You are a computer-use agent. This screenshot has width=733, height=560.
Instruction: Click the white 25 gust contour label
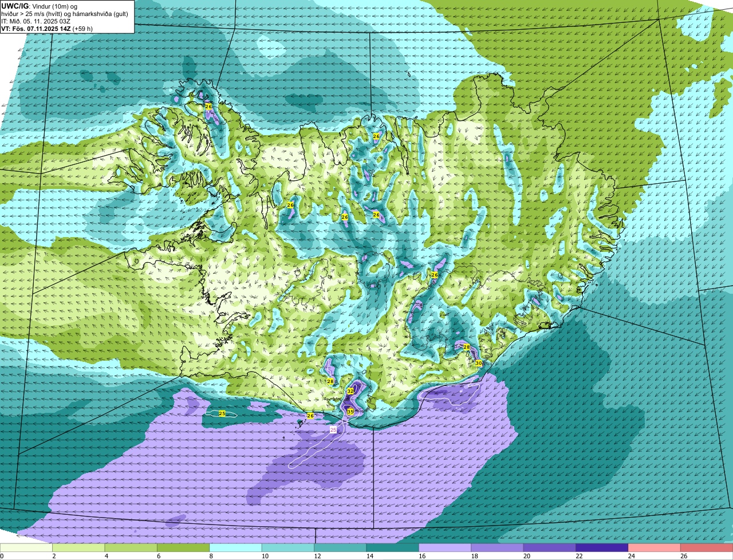pos(333,429)
